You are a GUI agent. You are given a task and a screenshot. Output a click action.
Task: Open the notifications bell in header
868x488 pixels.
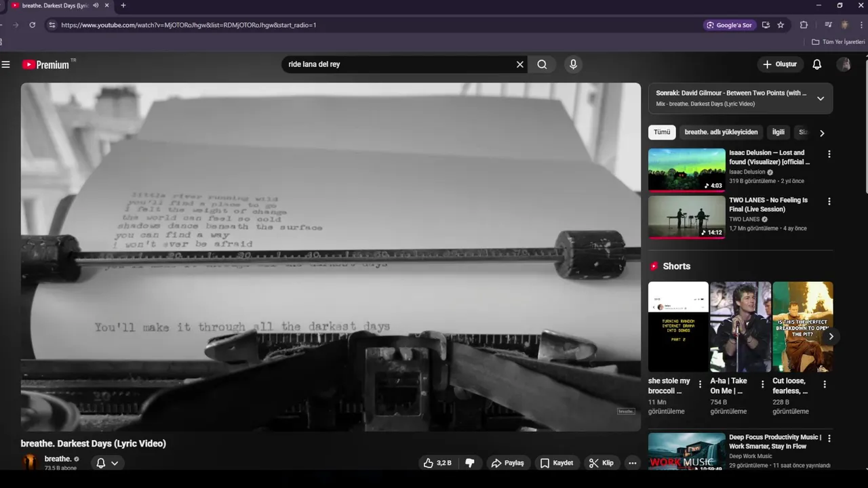[x=817, y=64]
